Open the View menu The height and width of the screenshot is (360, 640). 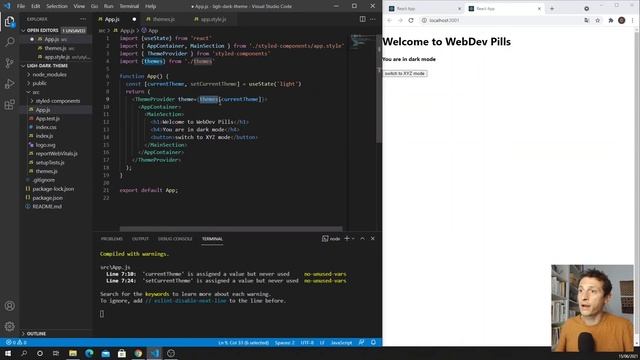79,6
